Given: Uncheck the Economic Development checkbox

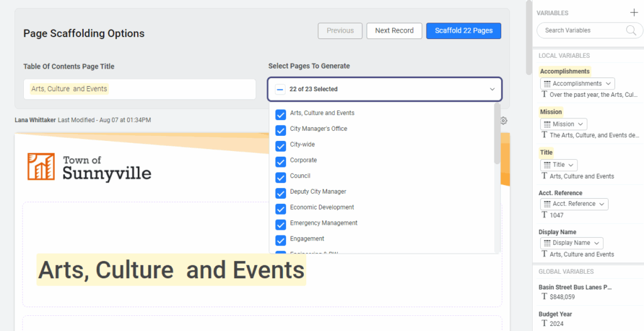Looking at the screenshot, I should tap(280, 208).
